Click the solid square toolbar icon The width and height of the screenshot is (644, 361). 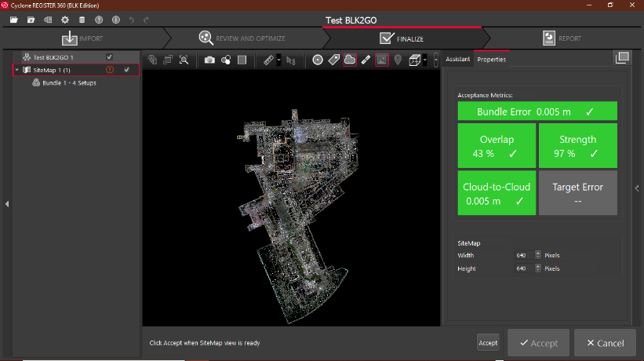pyautogui.click(x=242, y=60)
